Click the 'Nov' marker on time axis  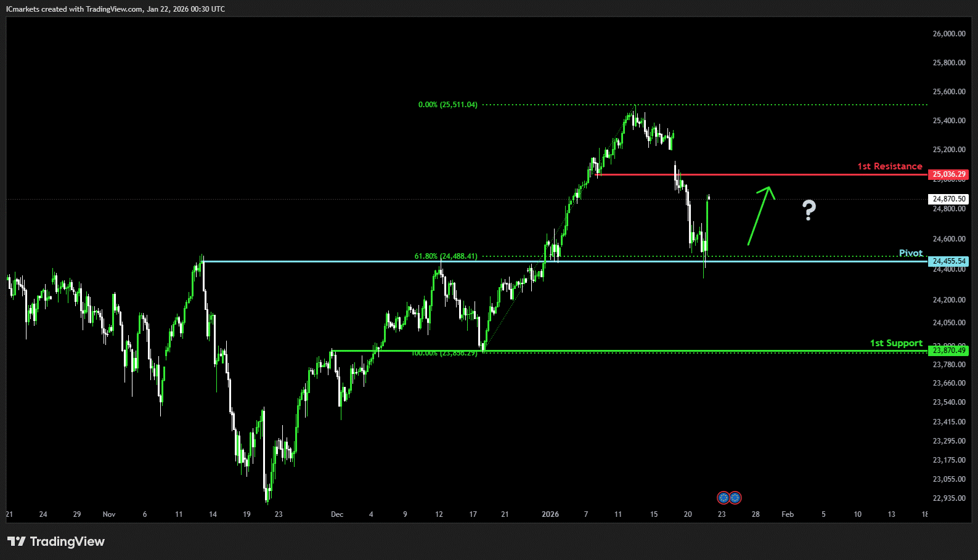click(x=109, y=514)
